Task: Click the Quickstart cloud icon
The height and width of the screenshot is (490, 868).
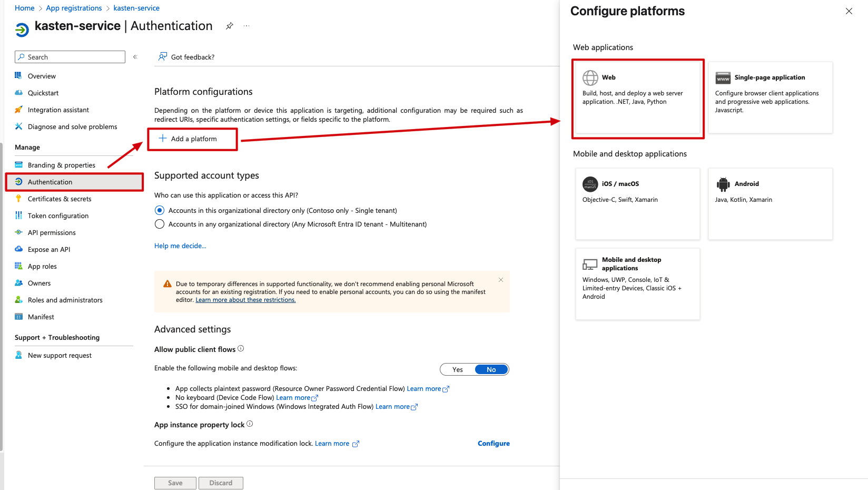Action: 18,93
